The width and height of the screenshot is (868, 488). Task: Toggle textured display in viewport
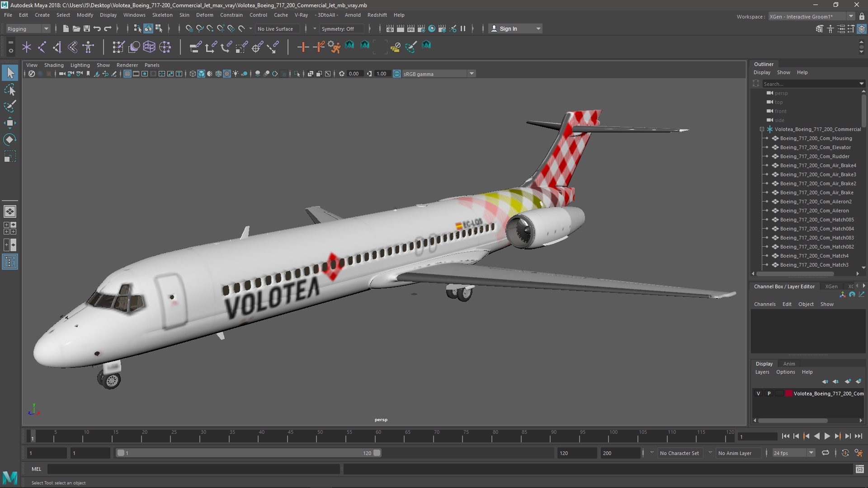tap(227, 74)
